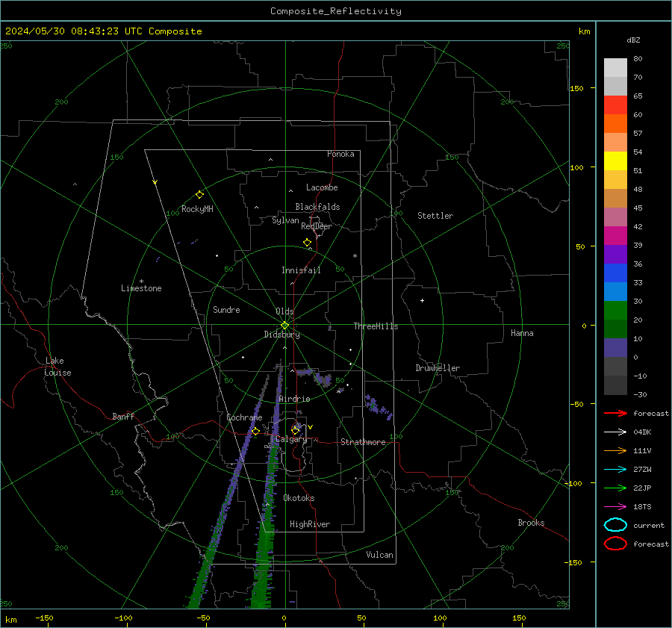Click the red forecast arrow in legend
The width and height of the screenshot is (672, 628).
tap(615, 413)
